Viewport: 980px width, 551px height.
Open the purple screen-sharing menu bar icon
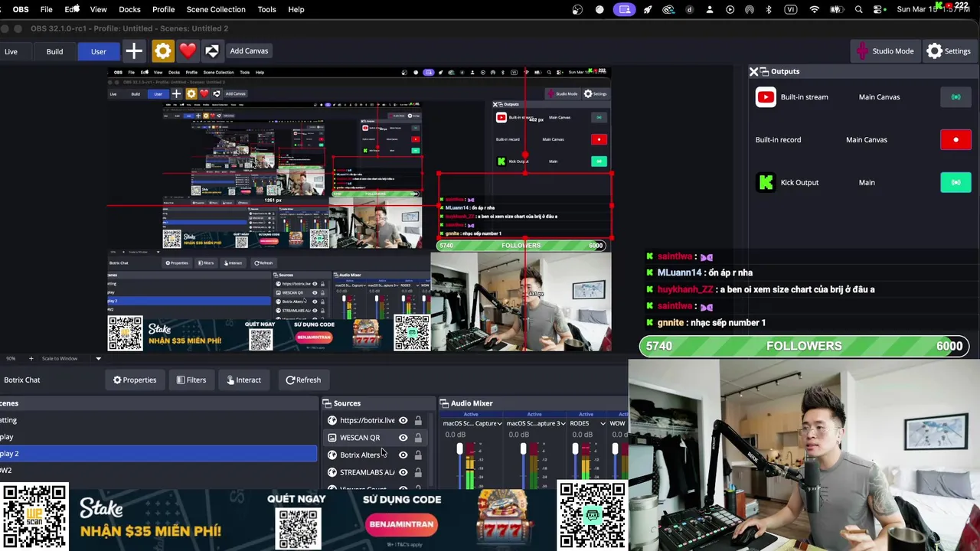click(x=625, y=9)
